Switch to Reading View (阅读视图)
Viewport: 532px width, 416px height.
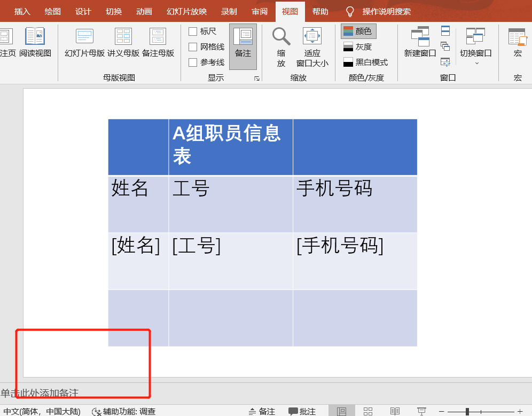pyautogui.click(x=34, y=42)
